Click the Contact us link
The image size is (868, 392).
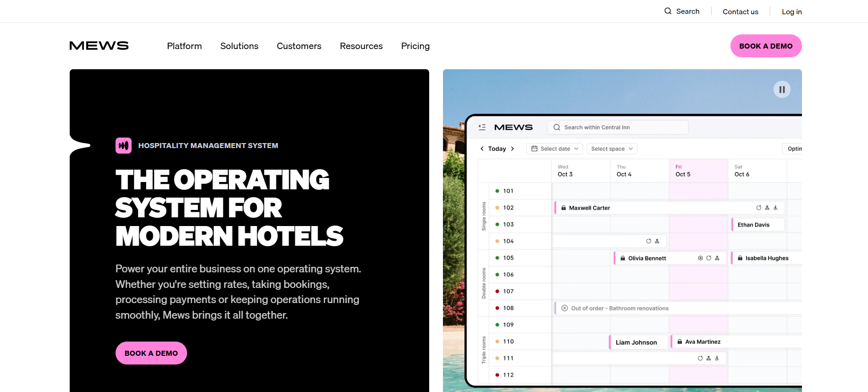click(x=740, y=11)
